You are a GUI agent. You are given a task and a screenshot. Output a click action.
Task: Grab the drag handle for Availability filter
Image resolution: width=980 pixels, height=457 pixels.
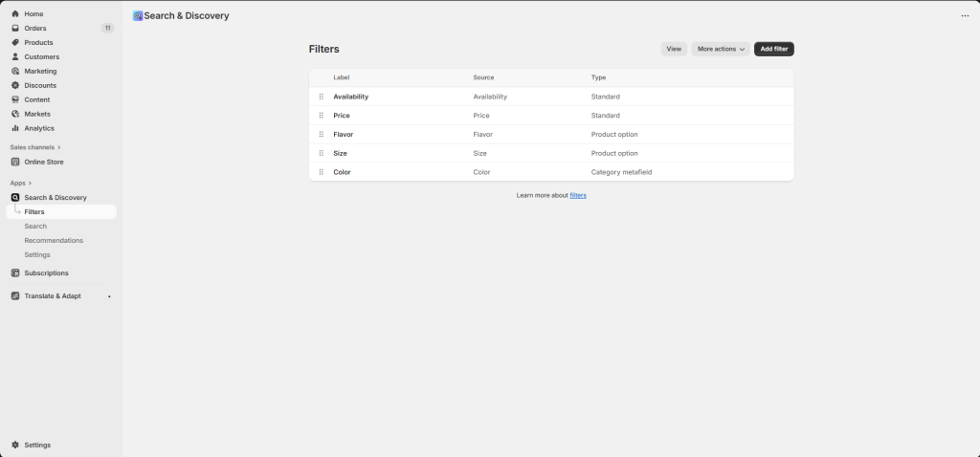pyautogui.click(x=322, y=97)
